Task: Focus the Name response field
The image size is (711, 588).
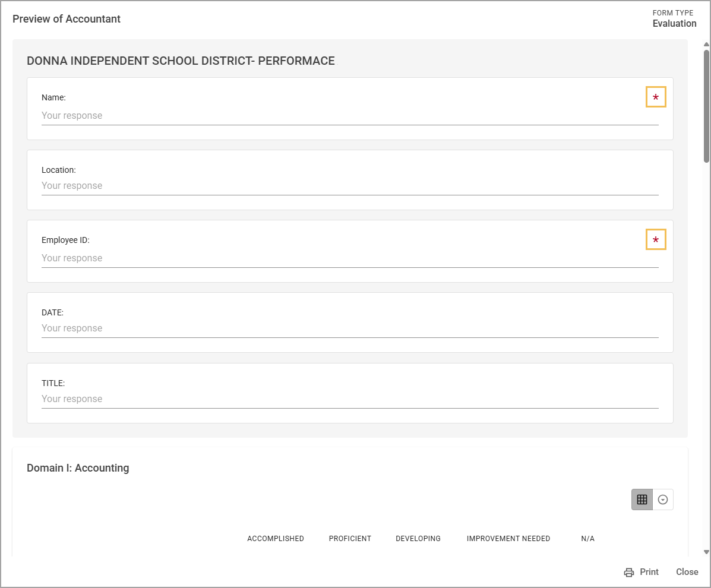Action: pos(350,116)
